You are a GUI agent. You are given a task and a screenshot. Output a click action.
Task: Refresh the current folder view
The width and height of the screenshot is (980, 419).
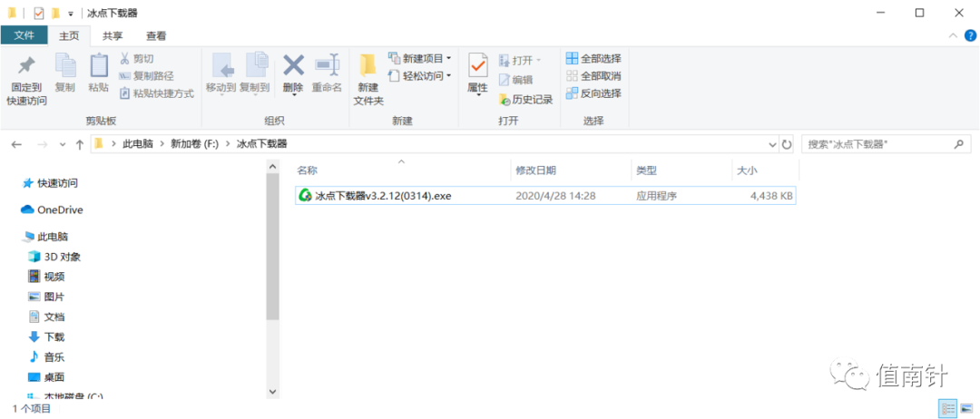787,144
